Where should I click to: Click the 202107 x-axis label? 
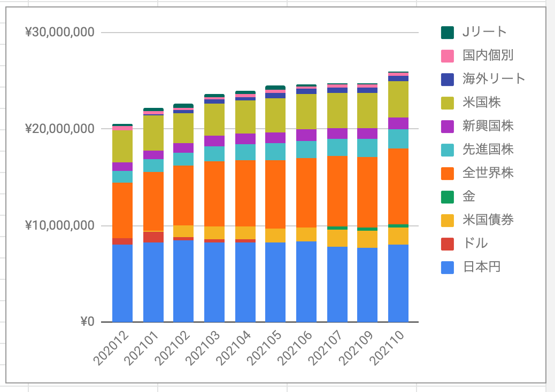point(327,348)
